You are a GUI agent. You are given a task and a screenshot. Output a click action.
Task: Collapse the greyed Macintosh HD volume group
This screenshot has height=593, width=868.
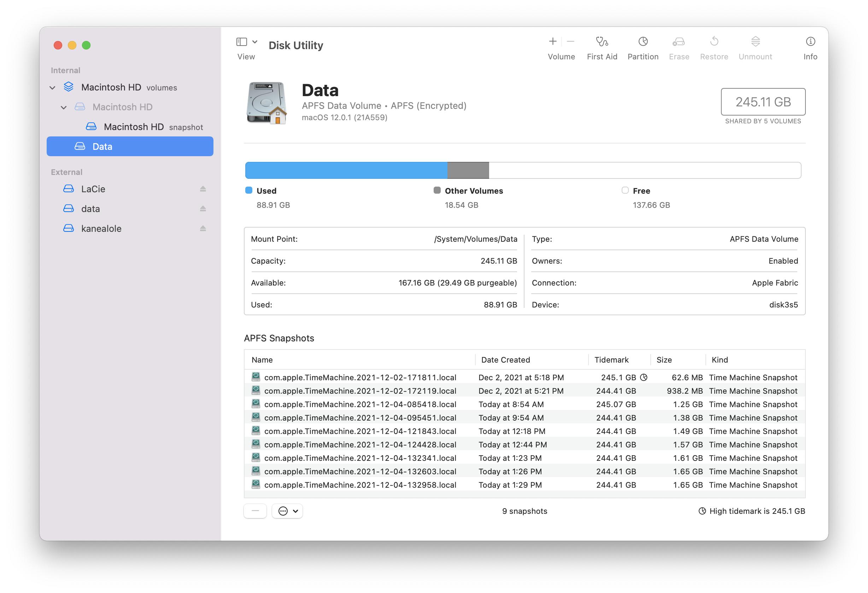click(64, 107)
